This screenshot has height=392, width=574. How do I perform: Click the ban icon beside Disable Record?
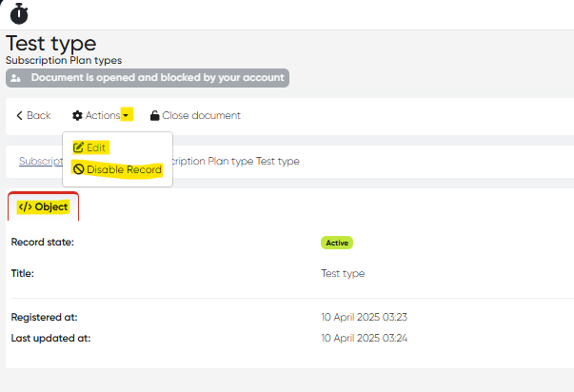(79, 170)
